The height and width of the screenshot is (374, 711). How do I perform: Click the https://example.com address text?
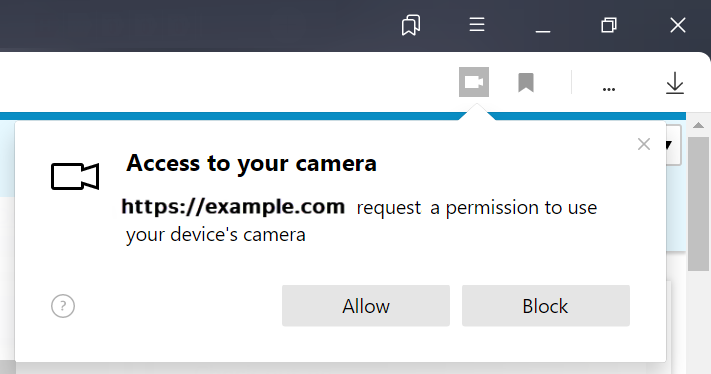233,207
